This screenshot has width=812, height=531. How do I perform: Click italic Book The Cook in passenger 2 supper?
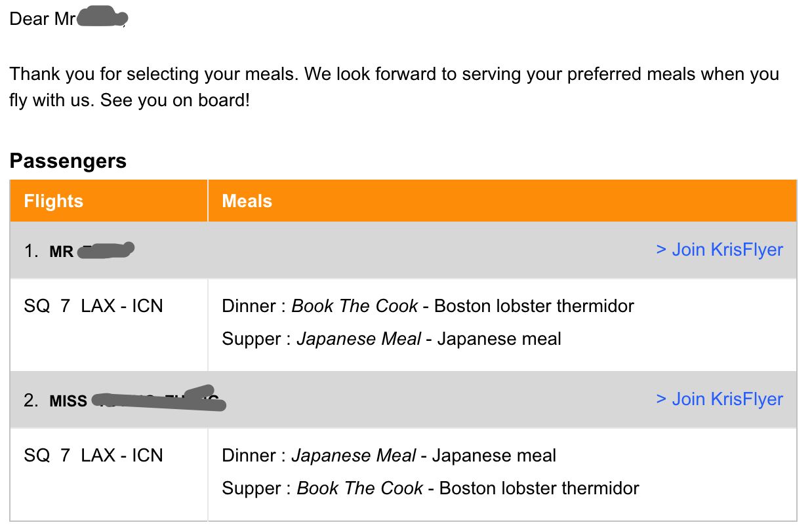pos(360,488)
